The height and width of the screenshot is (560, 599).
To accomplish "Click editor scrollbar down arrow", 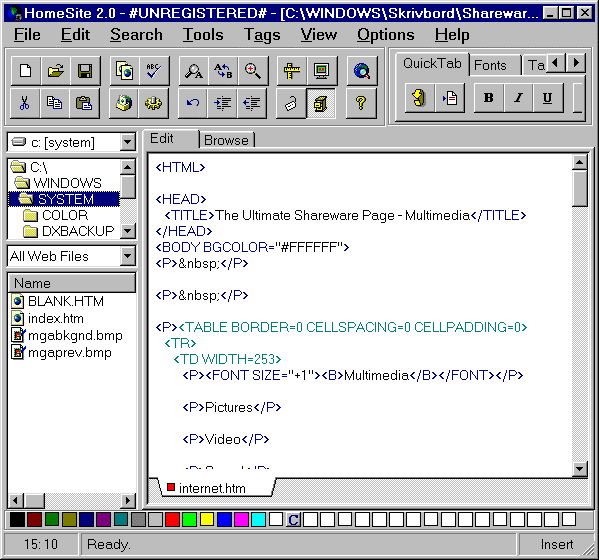I will [x=580, y=469].
